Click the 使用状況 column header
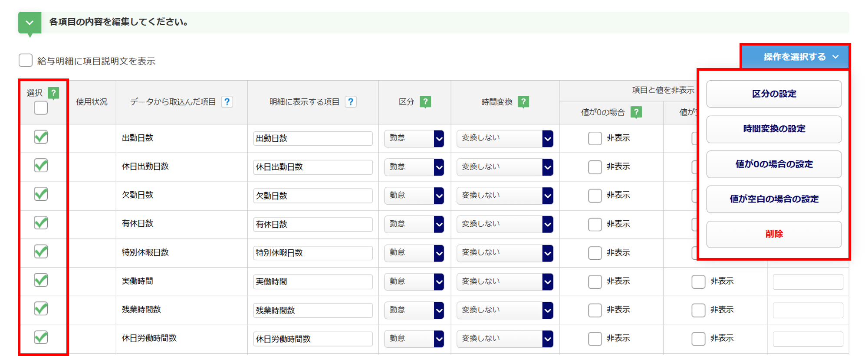 [92, 102]
